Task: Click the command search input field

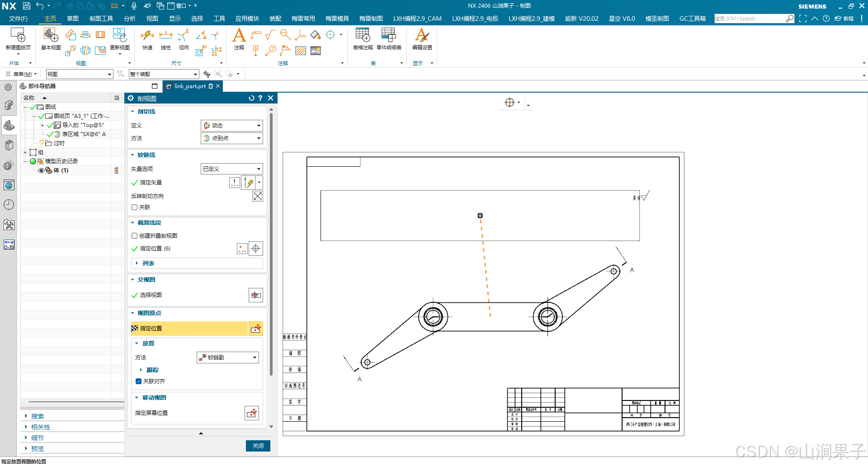Action: point(750,19)
